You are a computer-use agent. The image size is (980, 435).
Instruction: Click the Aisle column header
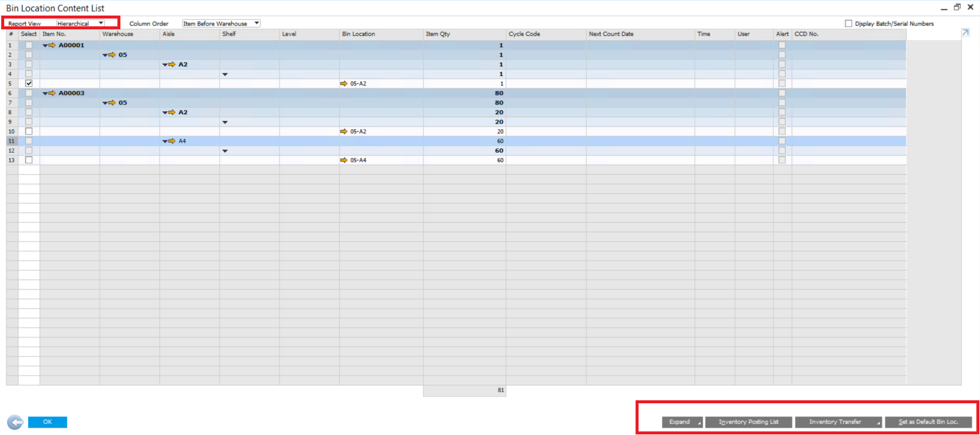189,34
